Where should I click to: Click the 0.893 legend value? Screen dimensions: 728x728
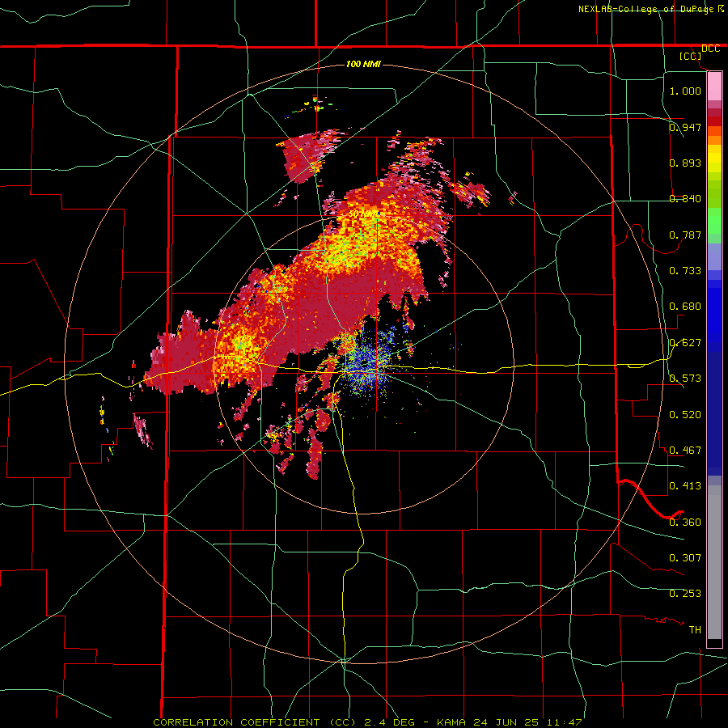(x=685, y=163)
